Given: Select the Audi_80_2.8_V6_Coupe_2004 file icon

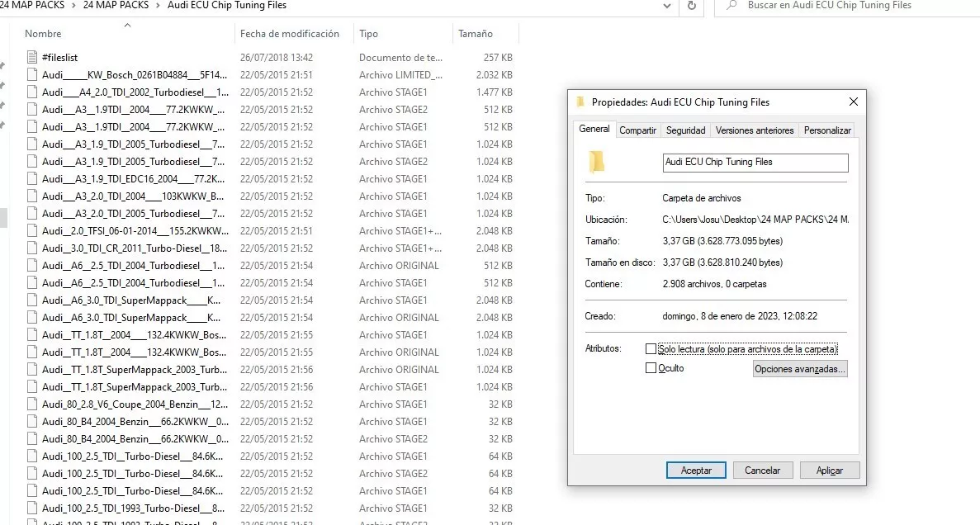Looking at the screenshot, I should coord(32,404).
